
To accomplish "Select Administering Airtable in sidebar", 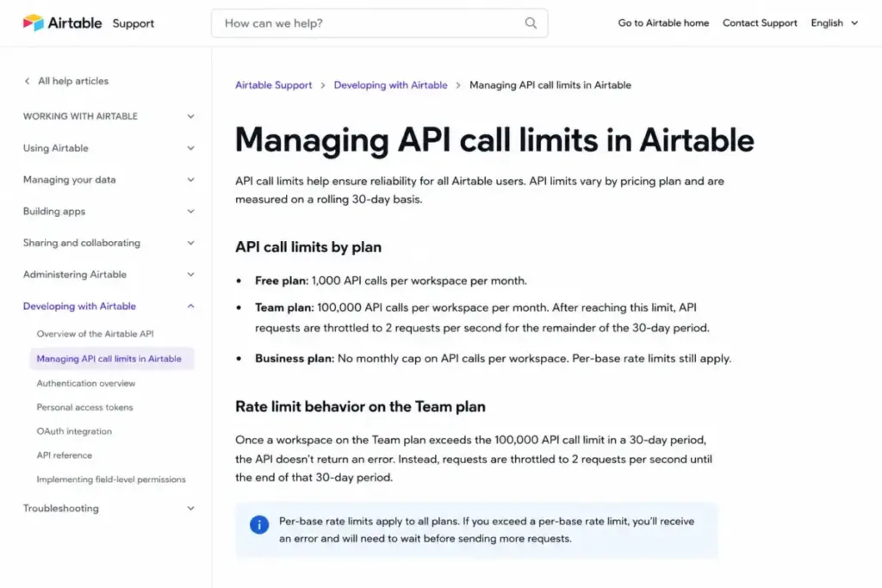I will pos(75,275).
